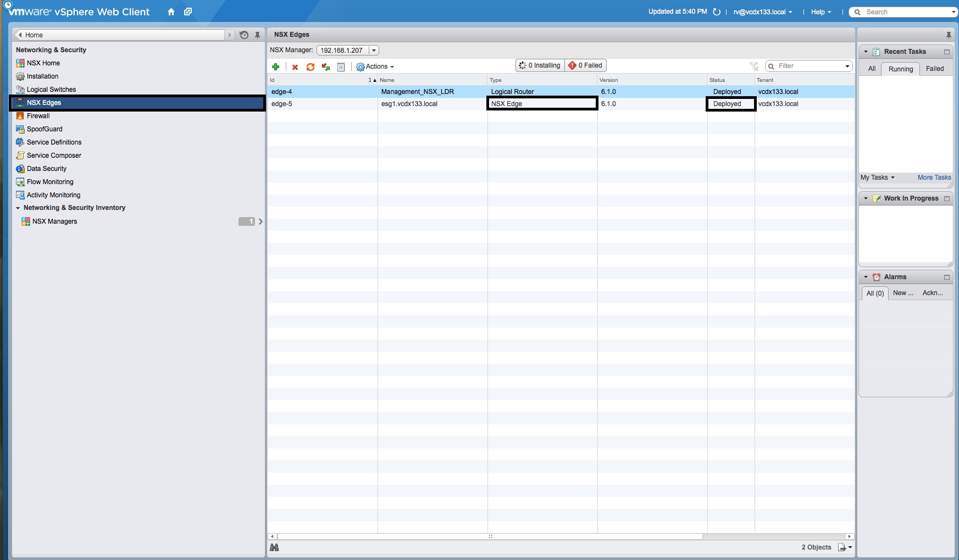Open the Actions dropdown menu
The height and width of the screenshot is (560, 959).
coord(375,66)
